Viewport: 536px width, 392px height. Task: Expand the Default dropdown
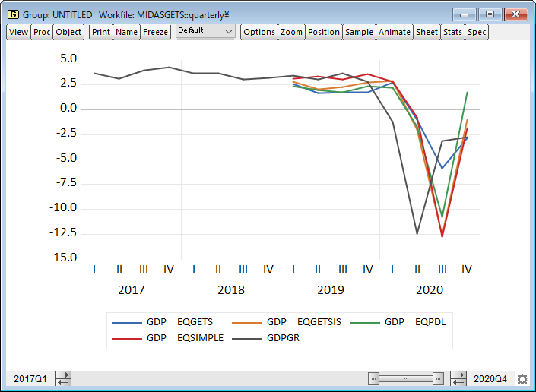[x=205, y=31]
